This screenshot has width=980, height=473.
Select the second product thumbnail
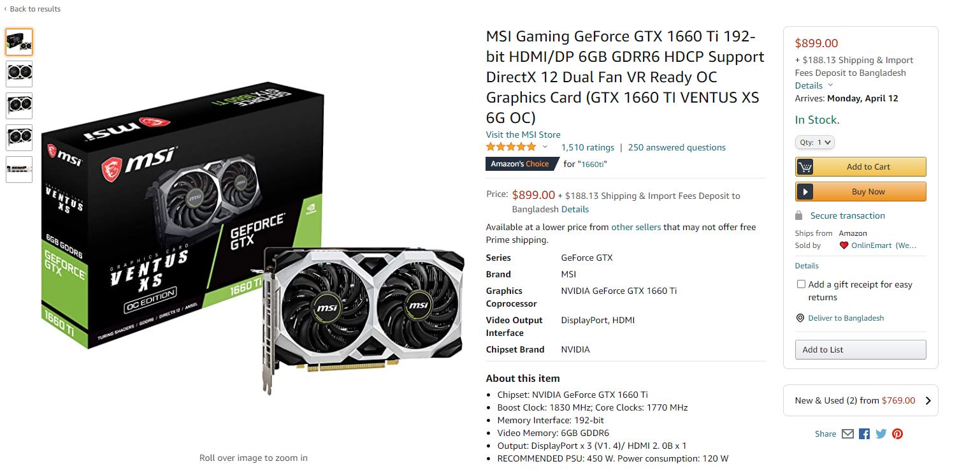tap(19, 74)
